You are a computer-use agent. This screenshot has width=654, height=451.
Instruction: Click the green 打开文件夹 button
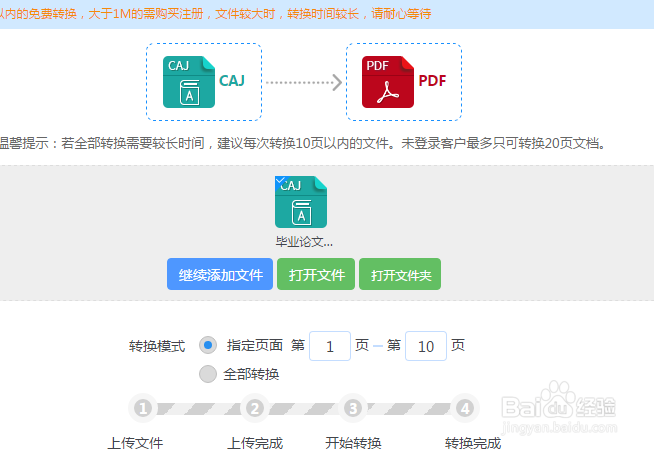[400, 274]
